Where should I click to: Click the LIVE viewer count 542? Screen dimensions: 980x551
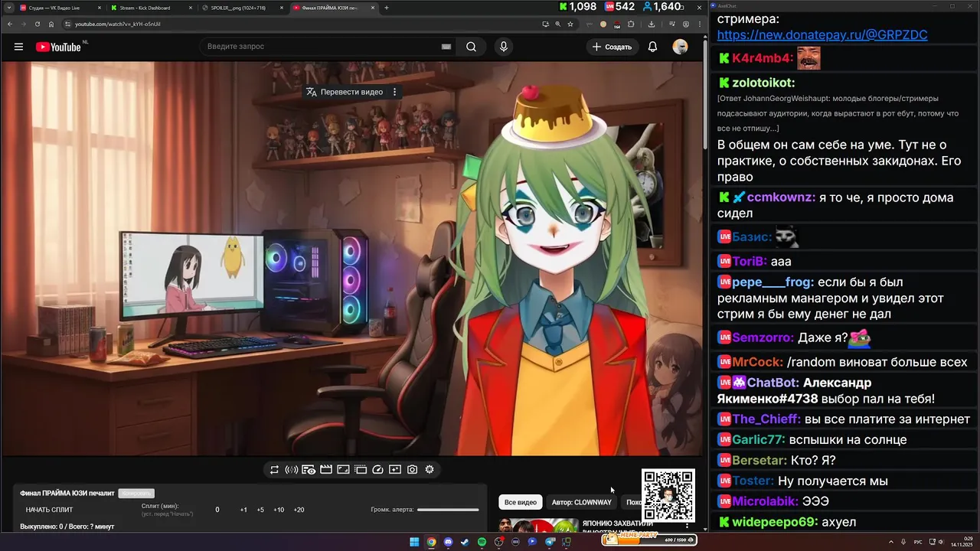[x=619, y=7]
